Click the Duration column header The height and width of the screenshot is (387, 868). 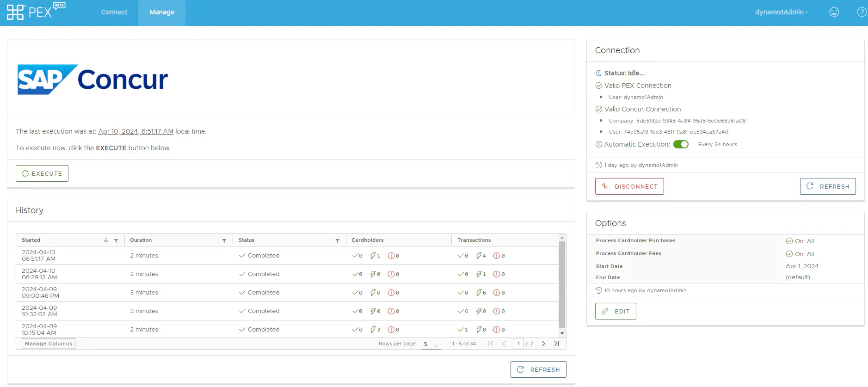(141, 240)
